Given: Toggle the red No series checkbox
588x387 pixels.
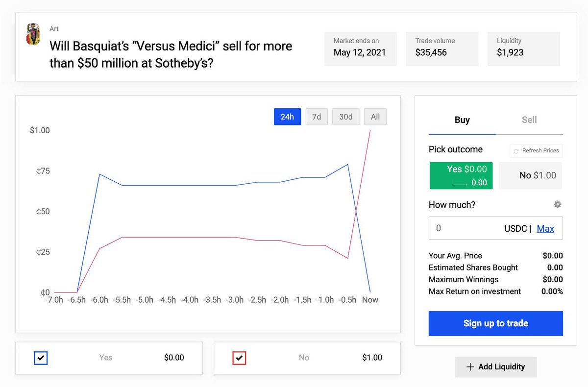Looking at the screenshot, I should pos(239,358).
